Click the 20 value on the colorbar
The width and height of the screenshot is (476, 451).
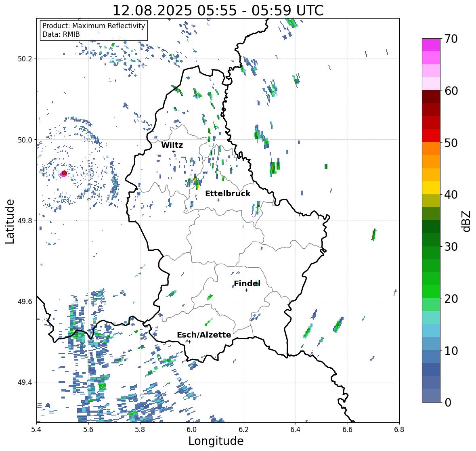click(451, 299)
